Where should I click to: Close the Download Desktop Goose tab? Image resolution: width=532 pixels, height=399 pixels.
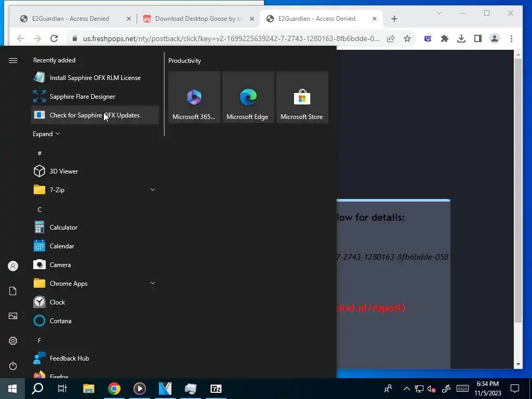click(x=252, y=19)
